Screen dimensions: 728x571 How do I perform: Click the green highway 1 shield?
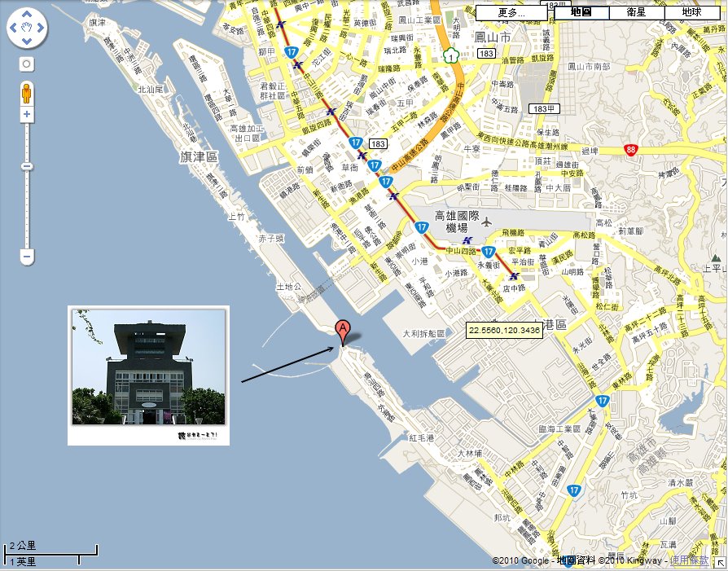coord(450,55)
